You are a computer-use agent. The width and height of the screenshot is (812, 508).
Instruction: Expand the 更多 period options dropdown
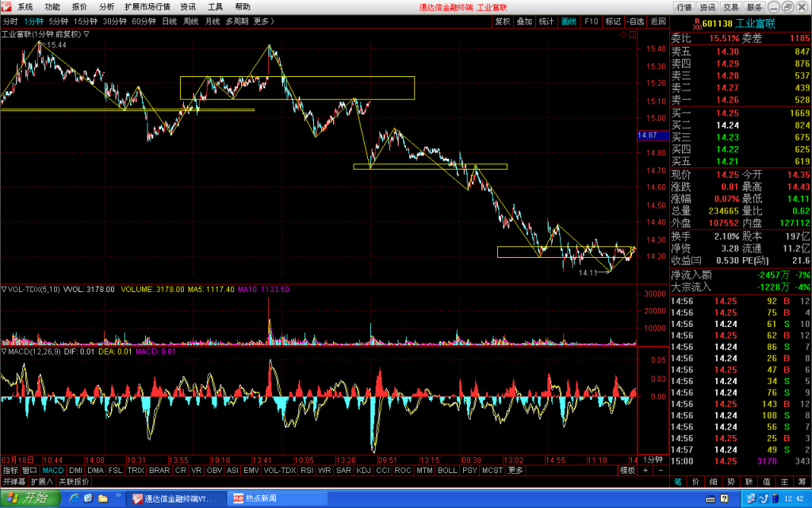tap(263, 21)
